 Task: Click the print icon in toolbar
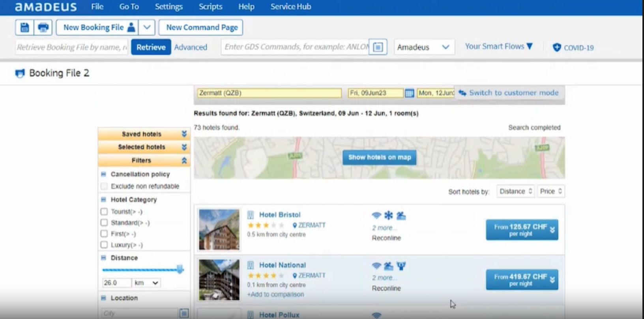coord(43,27)
